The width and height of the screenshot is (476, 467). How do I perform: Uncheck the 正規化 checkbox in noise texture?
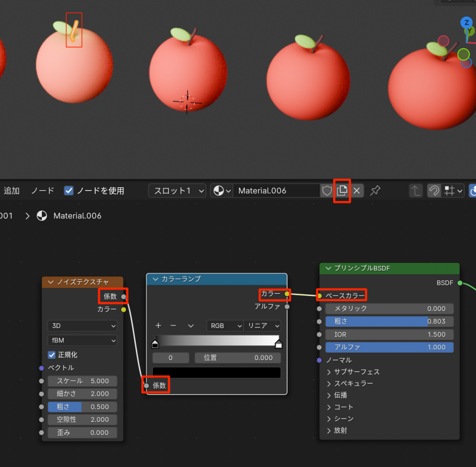52,355
